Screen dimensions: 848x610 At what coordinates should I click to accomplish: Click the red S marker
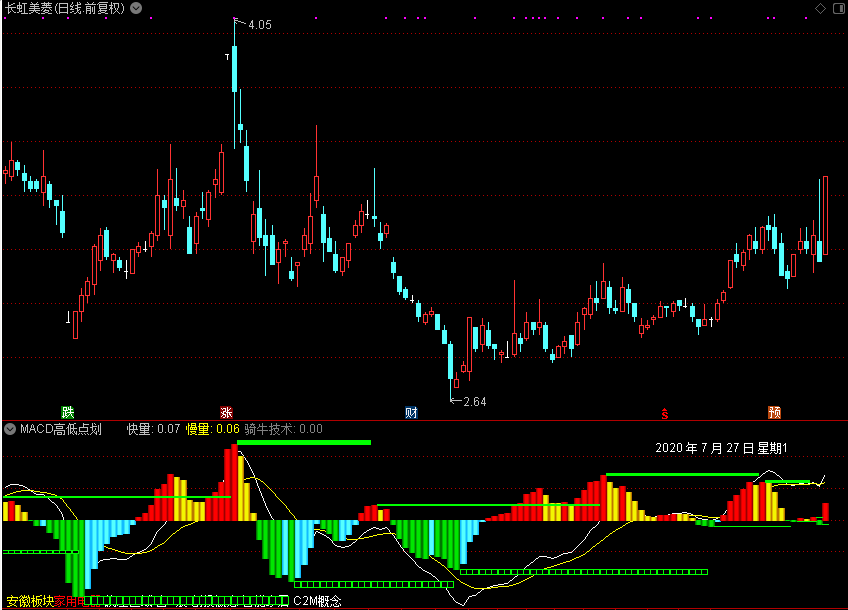pos(665,414)
